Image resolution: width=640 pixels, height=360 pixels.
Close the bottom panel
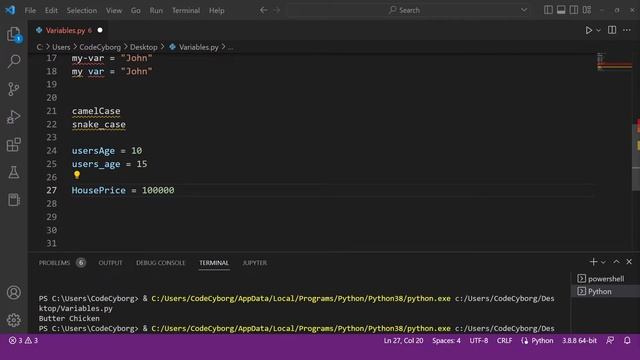629,262
